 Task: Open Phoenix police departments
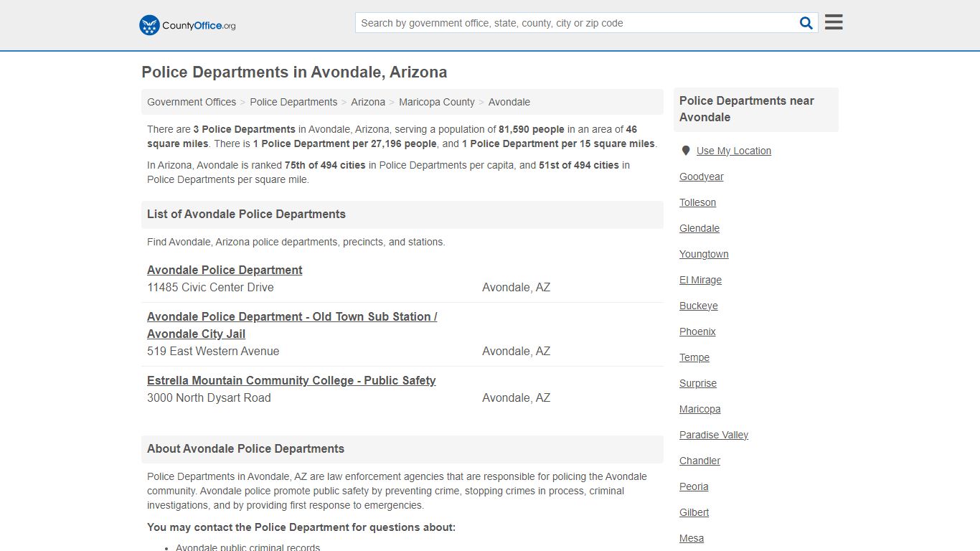coord(697,331)
